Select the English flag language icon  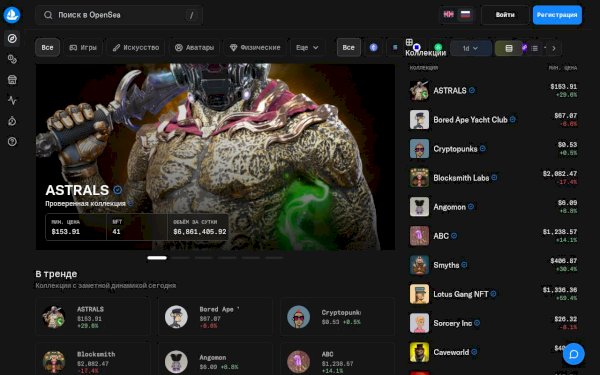448,15
